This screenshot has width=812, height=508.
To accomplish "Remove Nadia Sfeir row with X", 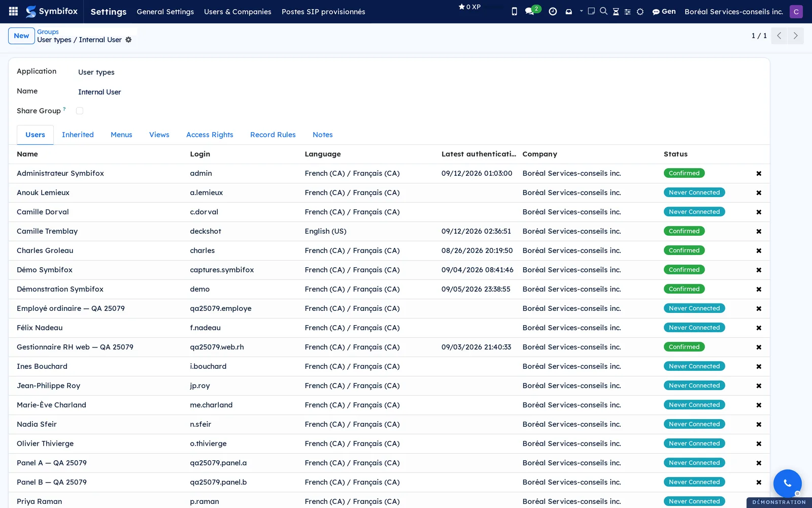I will (x=759, y=424).
